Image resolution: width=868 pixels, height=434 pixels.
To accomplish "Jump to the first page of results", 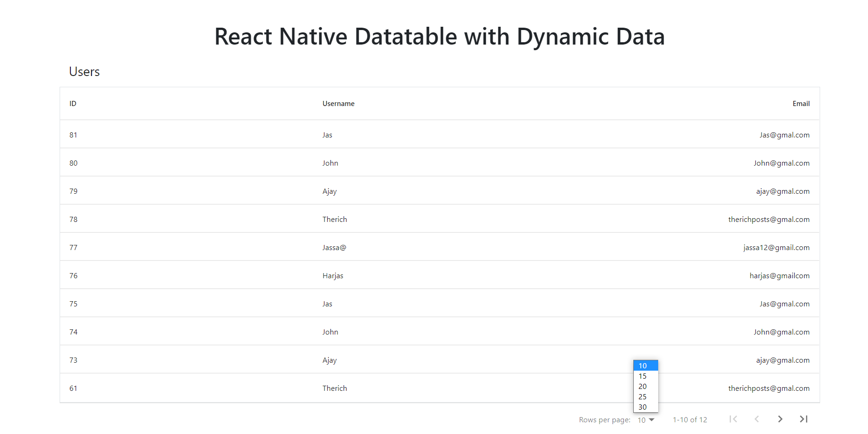I will (x=733, y=419).
